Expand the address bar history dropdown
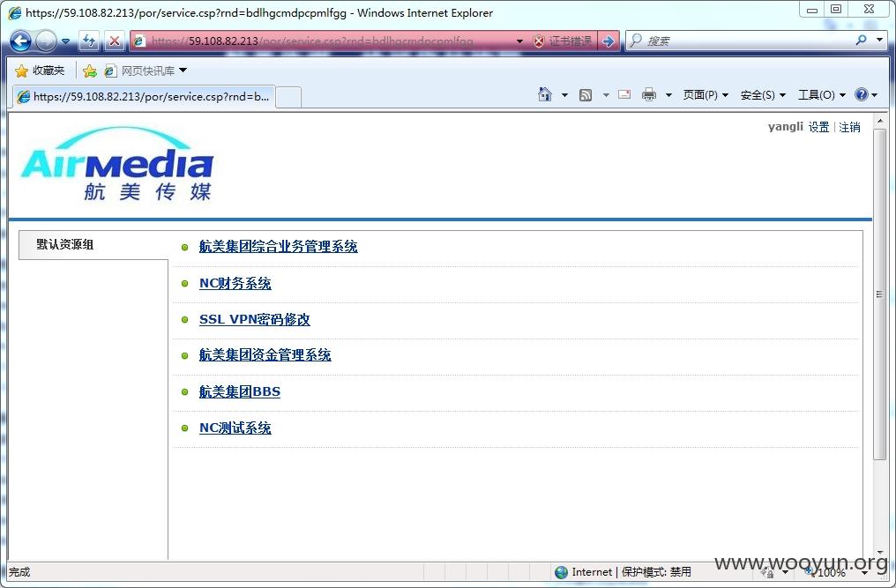Image resolution: width=896 pixels, height=588 pixels. (x=519, y=41)
